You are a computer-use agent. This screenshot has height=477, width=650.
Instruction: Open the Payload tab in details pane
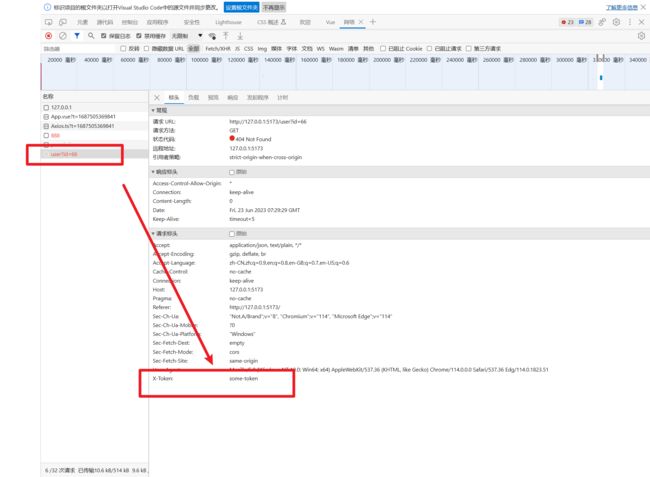[x=194, y=97]
